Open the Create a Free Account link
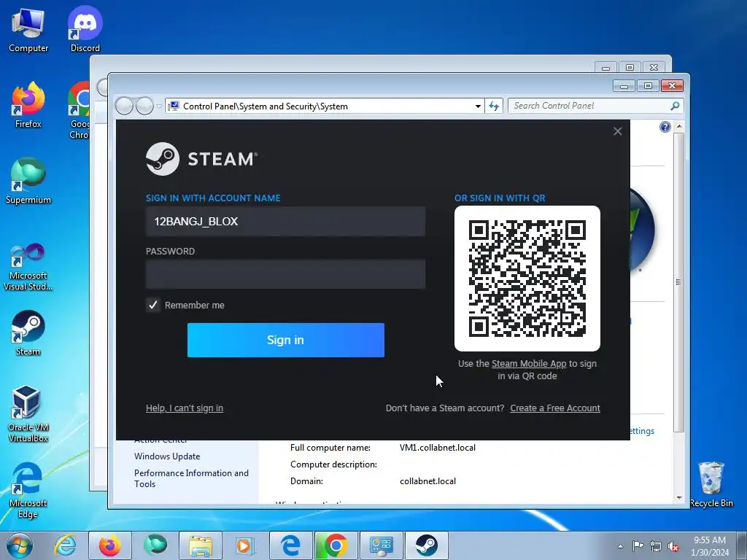 point(555,408)
